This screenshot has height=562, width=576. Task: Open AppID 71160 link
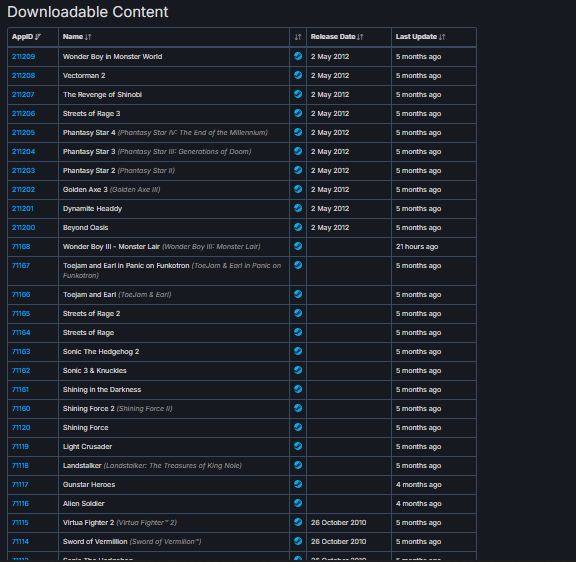pos(21,408)
